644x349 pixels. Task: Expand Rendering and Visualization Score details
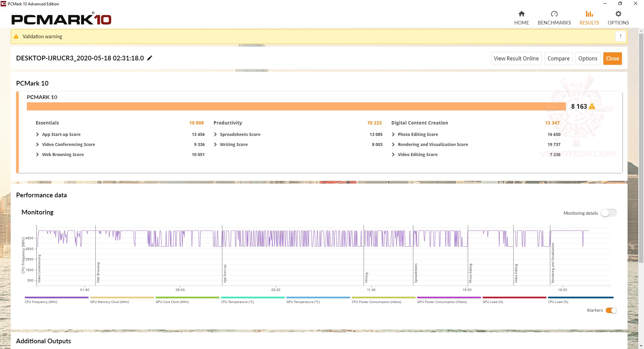(393, 144)
